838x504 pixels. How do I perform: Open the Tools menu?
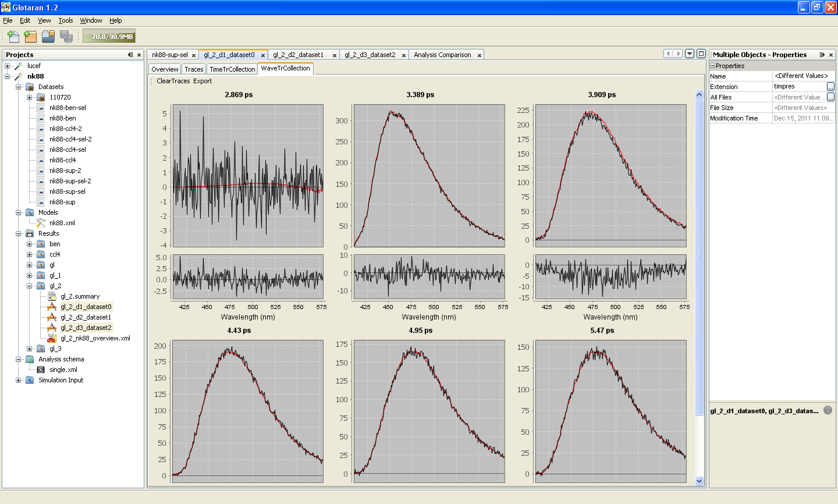[x=65, y=20]
